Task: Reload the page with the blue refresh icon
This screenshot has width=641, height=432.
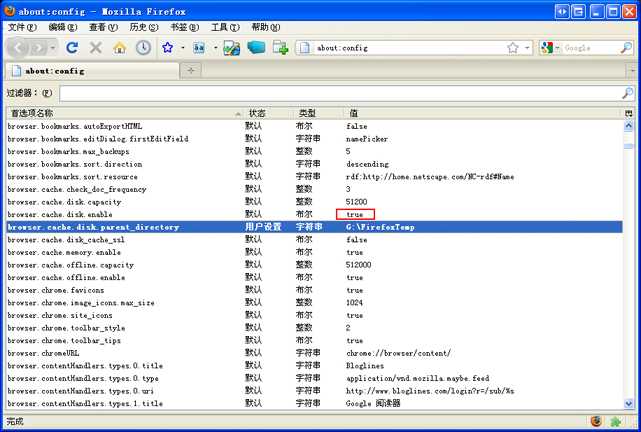Action: click(x=72, y=48)
